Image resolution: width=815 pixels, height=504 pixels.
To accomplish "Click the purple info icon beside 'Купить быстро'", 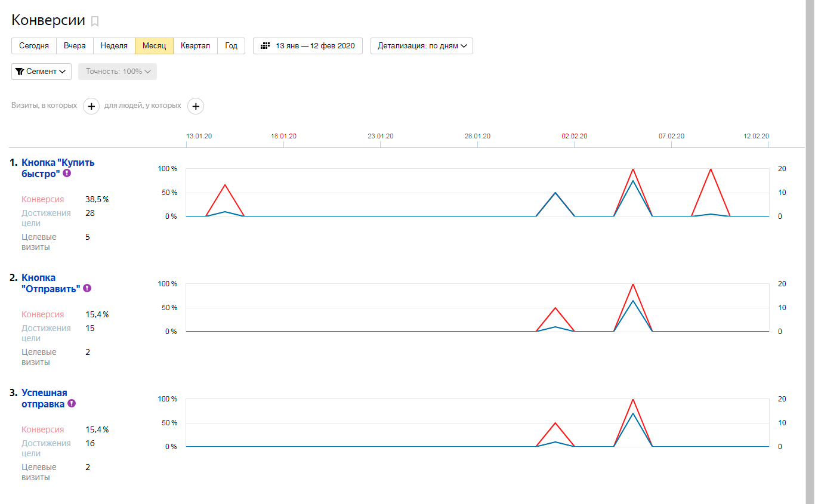I will [x=67, y=173].
